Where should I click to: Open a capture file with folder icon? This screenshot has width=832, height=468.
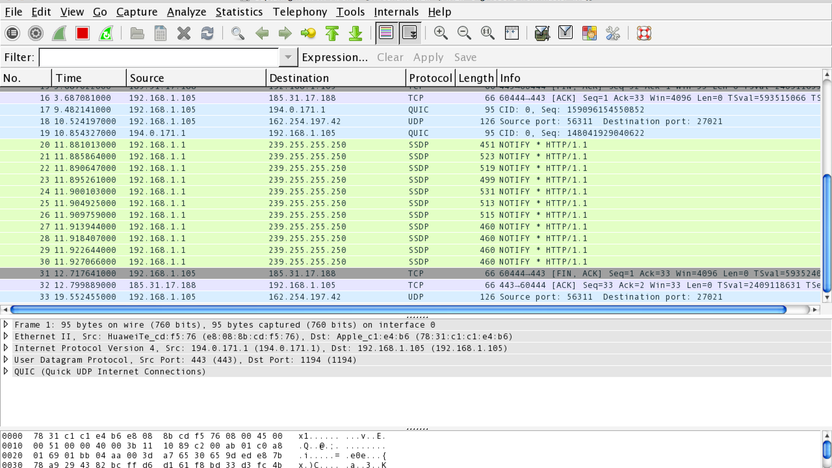137,33
